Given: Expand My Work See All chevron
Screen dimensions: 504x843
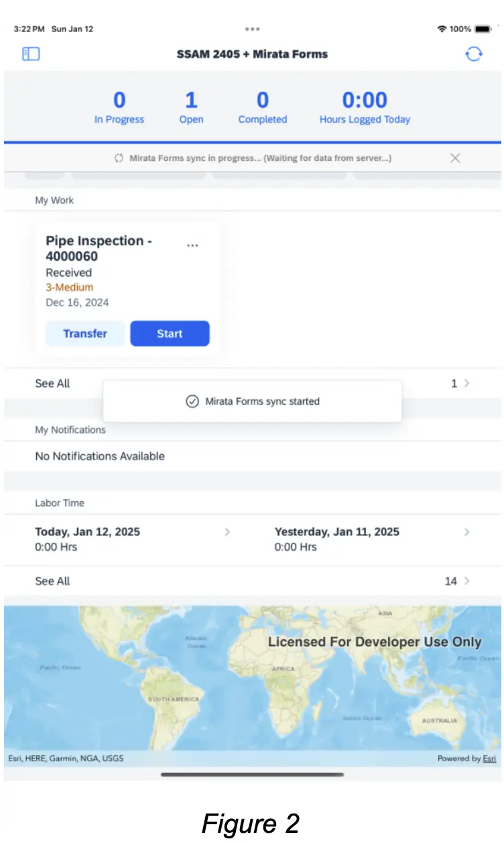Looking at the screenshot, I should pos(467,383).
